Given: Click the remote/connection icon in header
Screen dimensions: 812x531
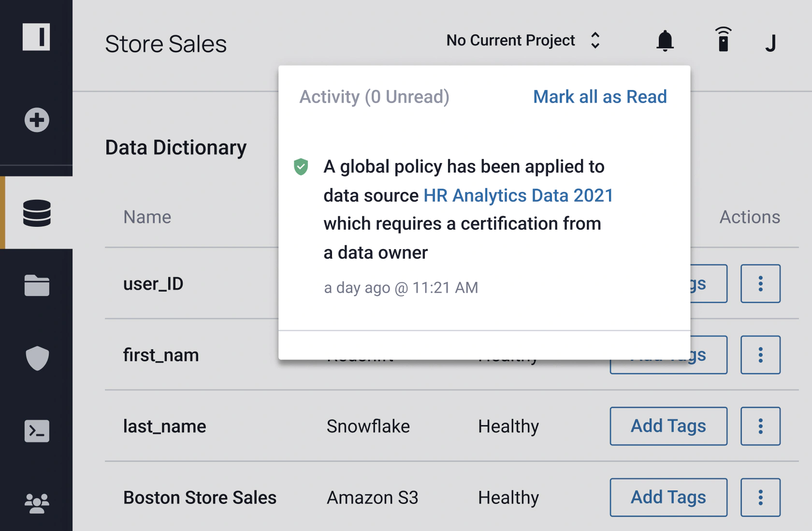Looking at the screenshot, I should 723,39.
